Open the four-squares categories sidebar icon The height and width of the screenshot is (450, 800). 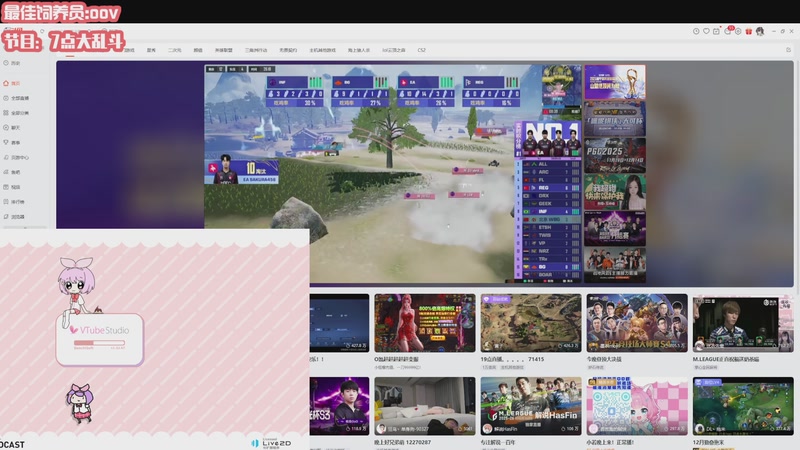6,113
